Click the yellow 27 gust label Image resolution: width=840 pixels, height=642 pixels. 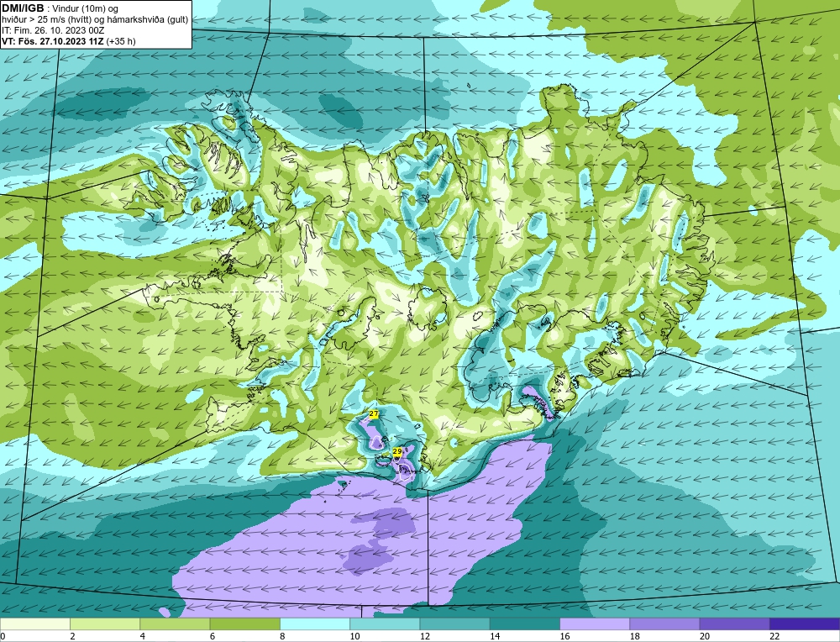374,414
